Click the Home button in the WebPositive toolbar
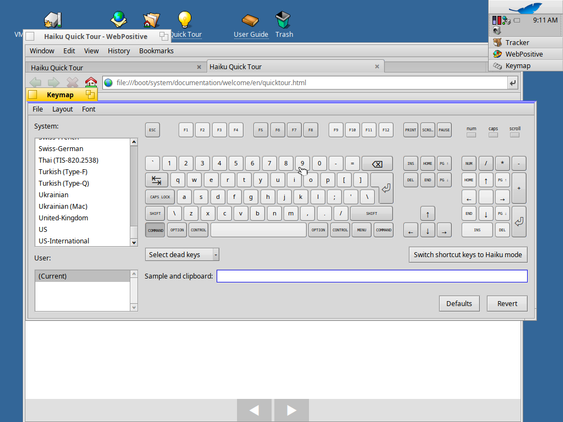The height and width of the screenshot is (422, 563). (91, 82)
